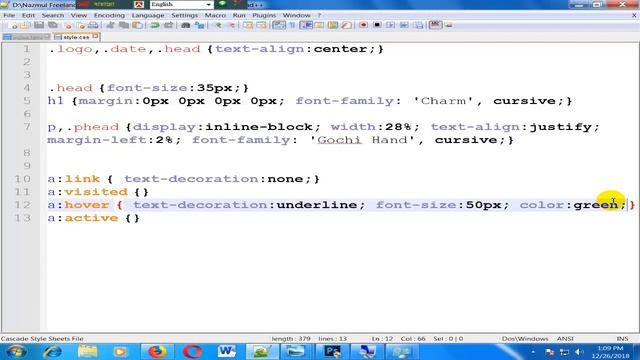
Task: Open the Encoding menu
Action: [x=109, y=15]
